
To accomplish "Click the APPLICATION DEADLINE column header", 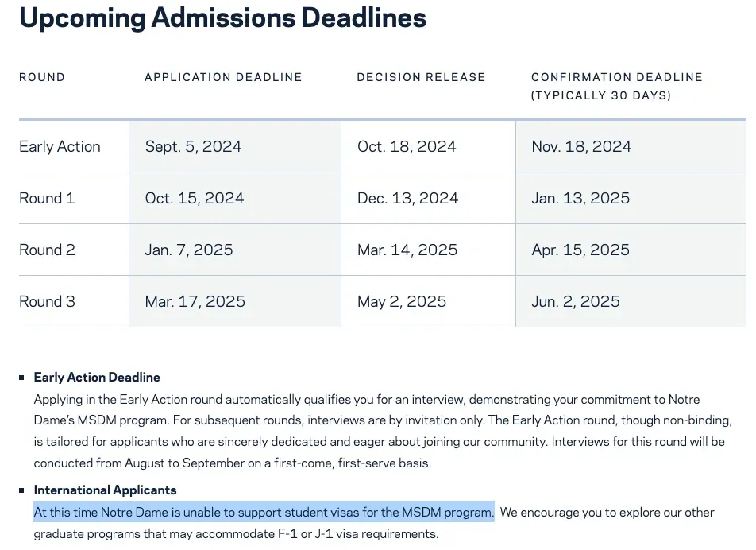I will pyautogui.click(x=223, y=77).
